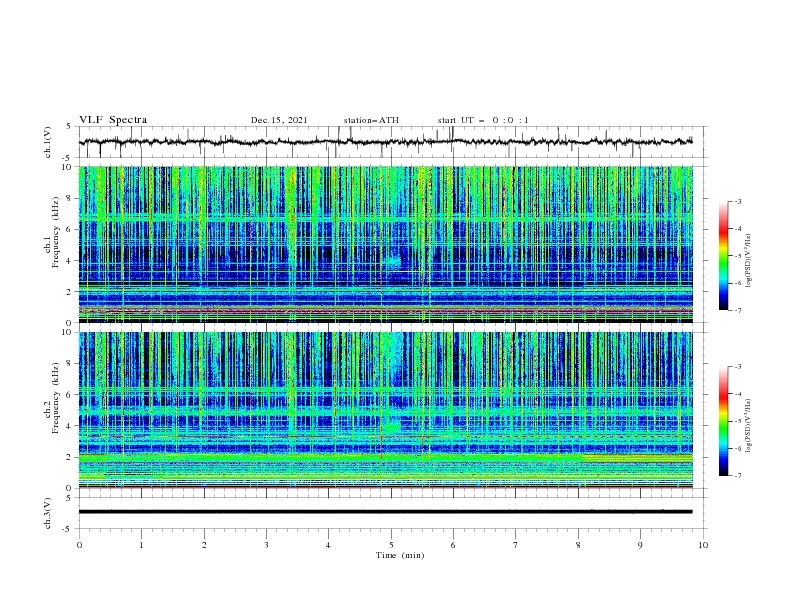
Task: Click the ch.2 color bar log(PSD) label
Action: 749,425
